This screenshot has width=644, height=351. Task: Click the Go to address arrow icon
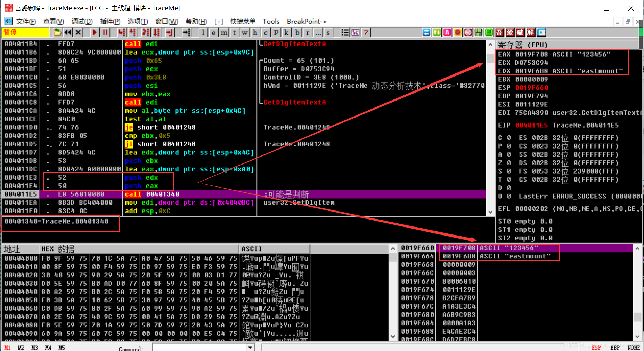[x=187, y=32]
